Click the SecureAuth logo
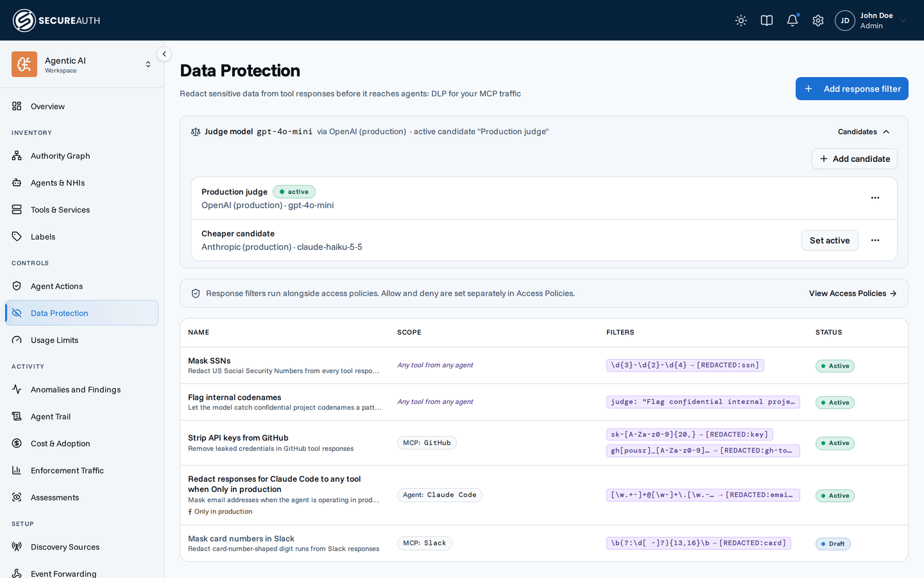The height and width of the screenshot is (578, 924). 56,21
